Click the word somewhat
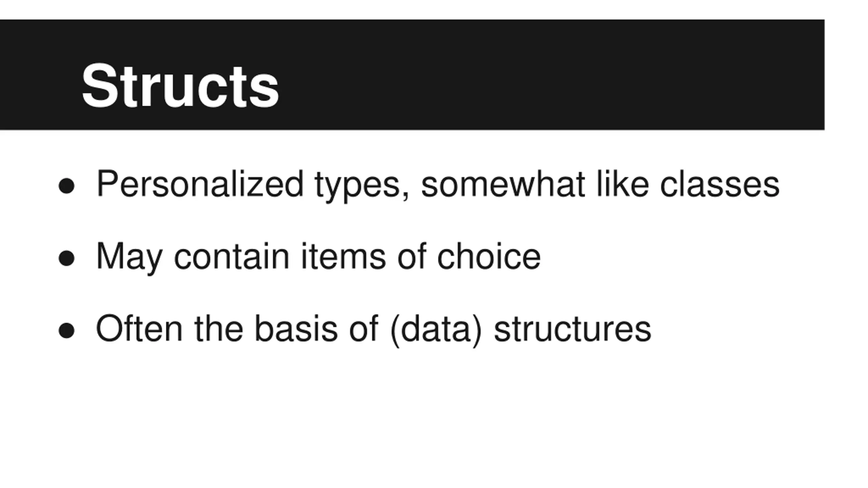 tap(503, 184)
